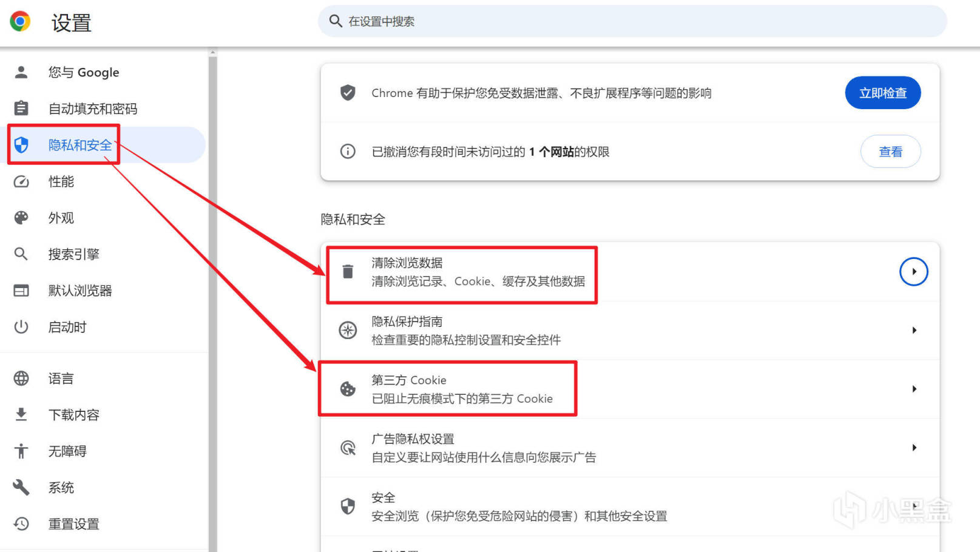980x552 pixels.
Task: Expand 清除浏览数据 with the circled arrow
Action: pos(913,271)
